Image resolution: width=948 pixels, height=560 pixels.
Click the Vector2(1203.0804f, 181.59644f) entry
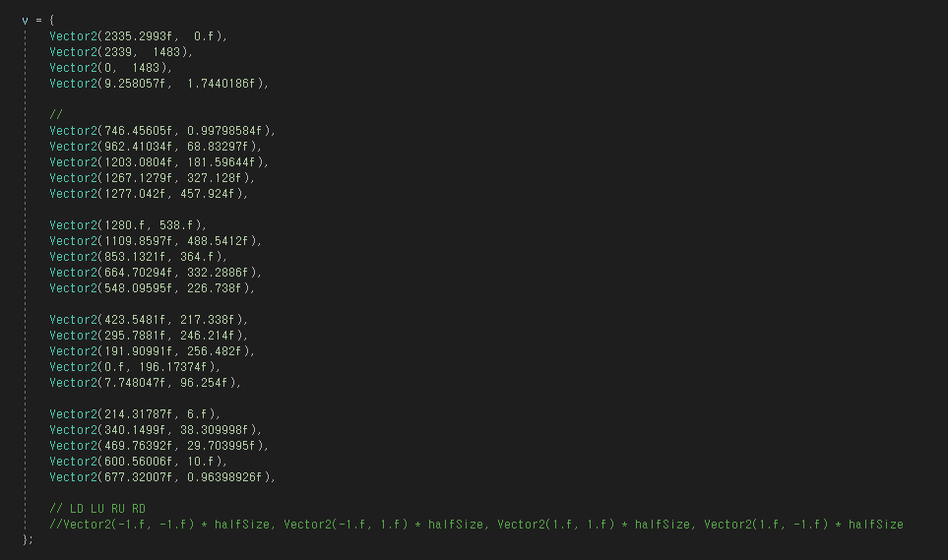[x=158, y=162]
